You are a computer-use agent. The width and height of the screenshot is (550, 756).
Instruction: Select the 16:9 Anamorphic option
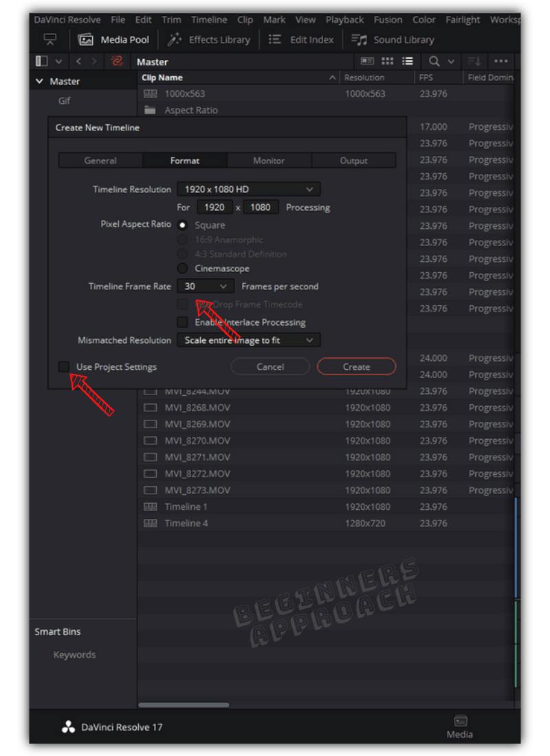[x=182, y=240]
